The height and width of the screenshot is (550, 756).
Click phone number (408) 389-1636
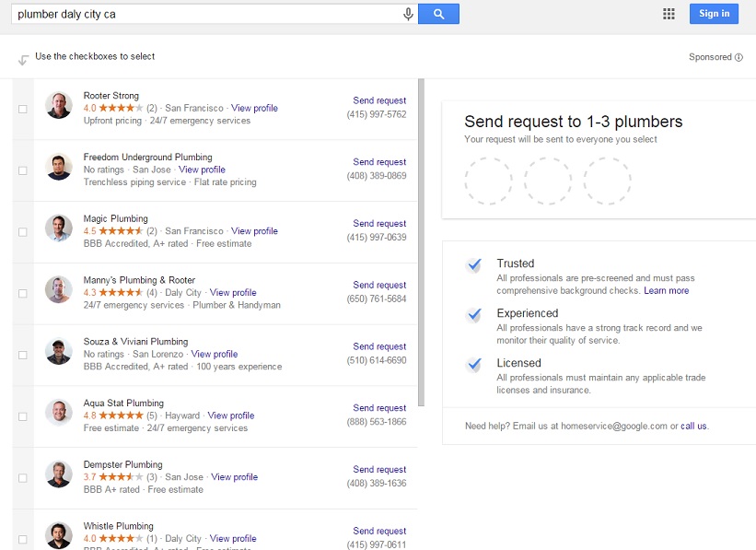tap(377, 484)
